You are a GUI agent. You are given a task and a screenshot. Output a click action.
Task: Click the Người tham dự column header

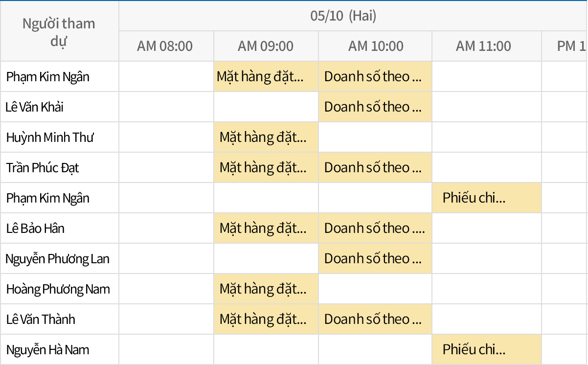59,32
